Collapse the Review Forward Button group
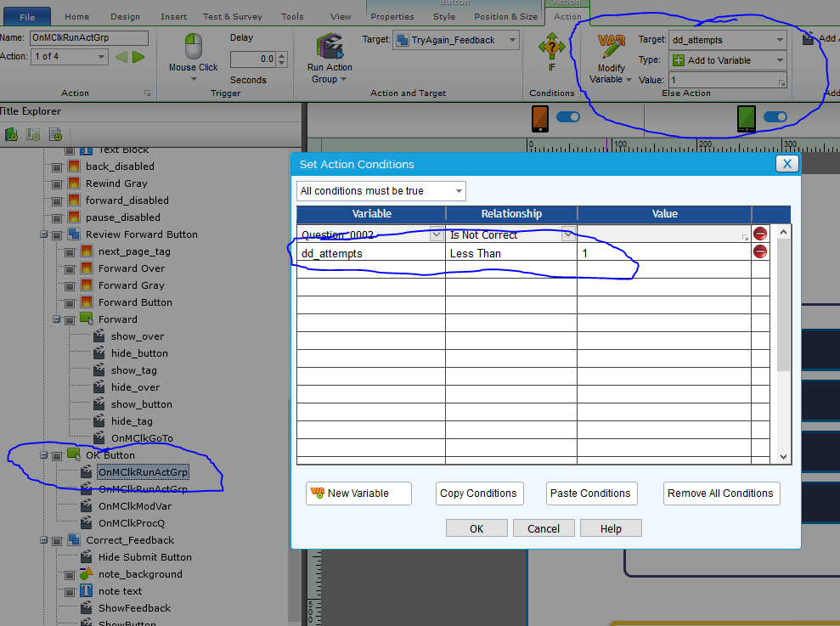Viewport: 840px width, 626px height. point(44,234)
